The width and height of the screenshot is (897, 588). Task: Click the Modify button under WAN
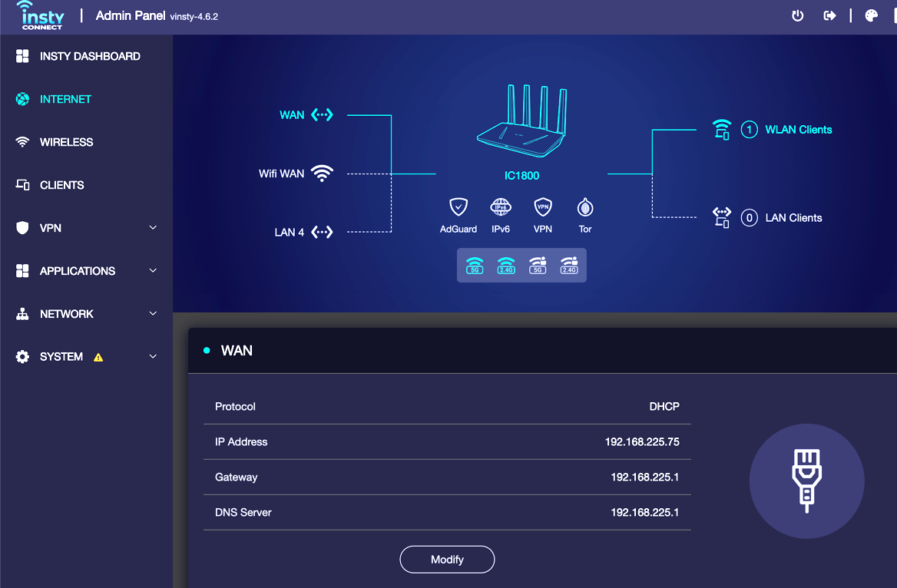pyautogui.click(x=447, y=560)
